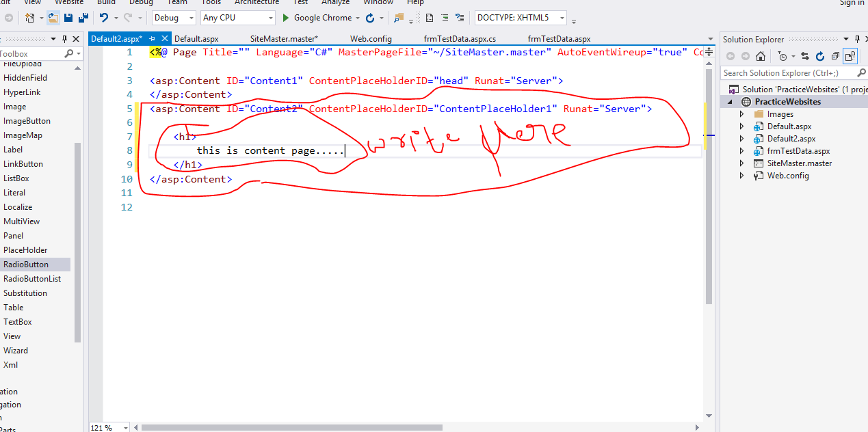Click the New Project toolbar icon
The width and height of the screenshot is (868, 432).
[x=29, y=17]
